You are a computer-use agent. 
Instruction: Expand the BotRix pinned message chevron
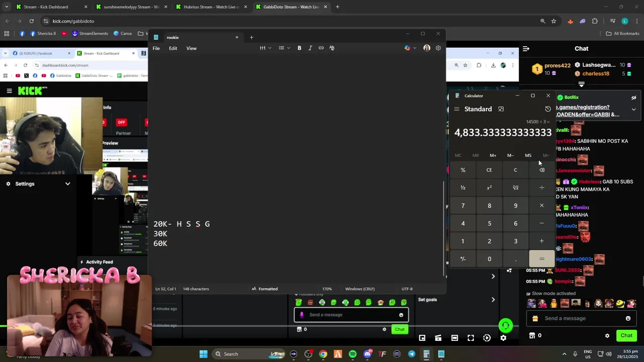coord(634,110)
